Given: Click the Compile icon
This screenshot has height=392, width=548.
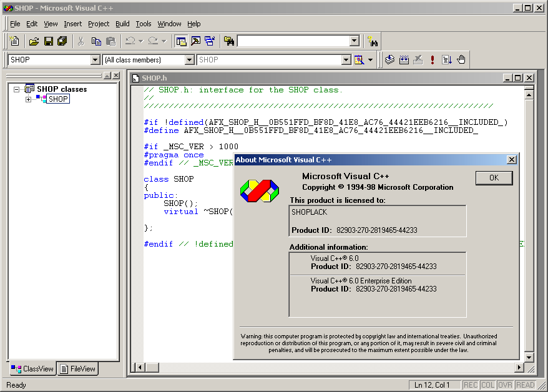Looking at the screenshot, I should [389, 60].
